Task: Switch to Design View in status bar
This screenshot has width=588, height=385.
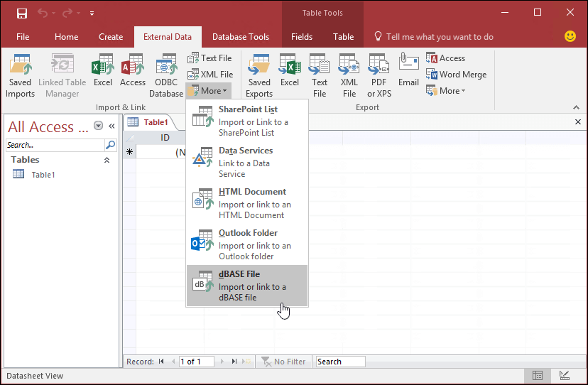Action: (564, 375)
